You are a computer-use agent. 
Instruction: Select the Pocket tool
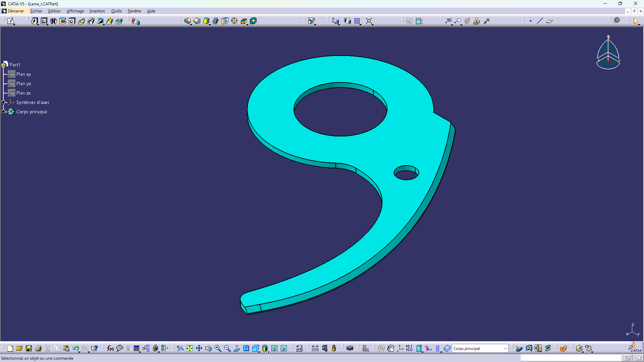(x=44, y=21)
